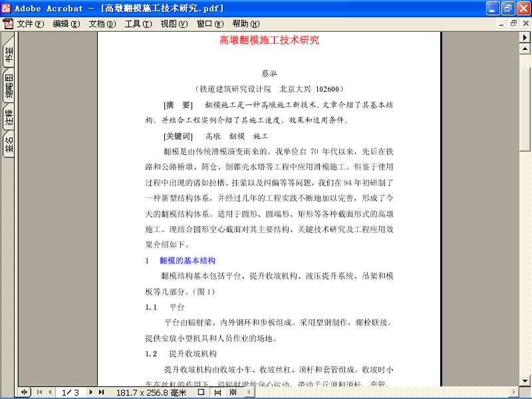Go to last page button
The image size is (532, 399).
coord(102,392)
